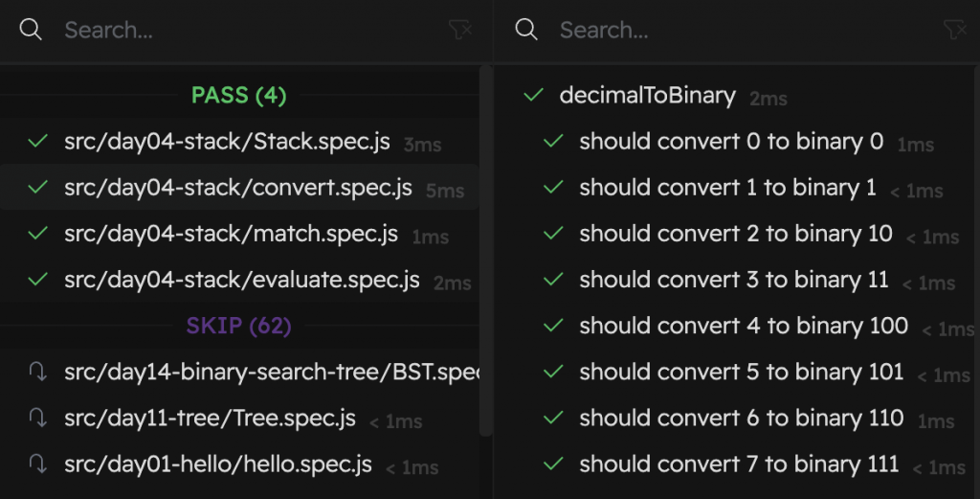Click the right panel search magnifier icon
The width and height of the screenshot is (980, 499).
pyautogui.click(x=526, y=31)
